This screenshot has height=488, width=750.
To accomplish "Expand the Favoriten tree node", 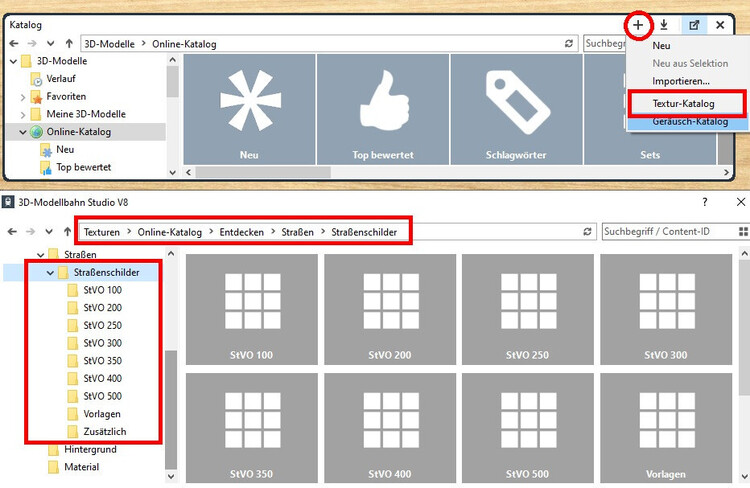I will coord(22,97).
